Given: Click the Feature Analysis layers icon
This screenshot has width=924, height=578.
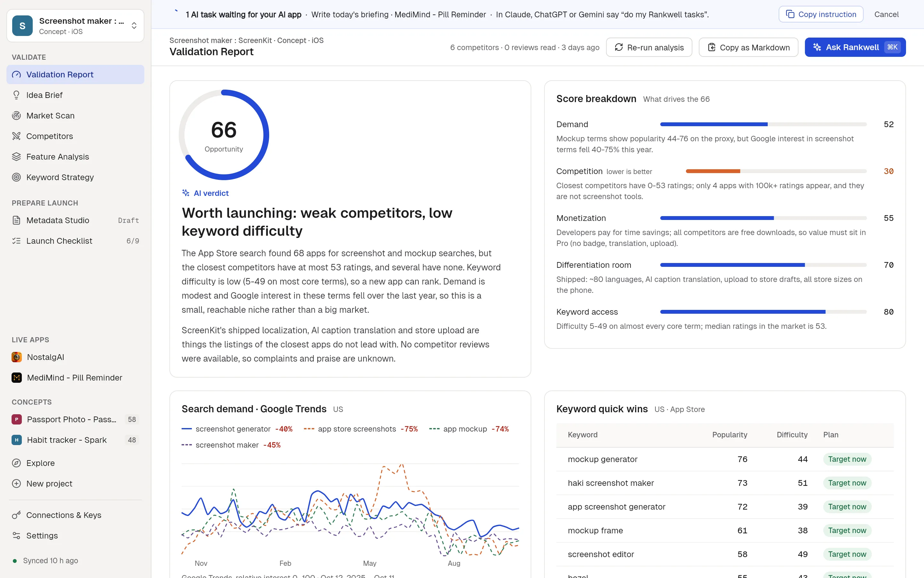Looking at the screenshot, I should (x=16, y=157).
